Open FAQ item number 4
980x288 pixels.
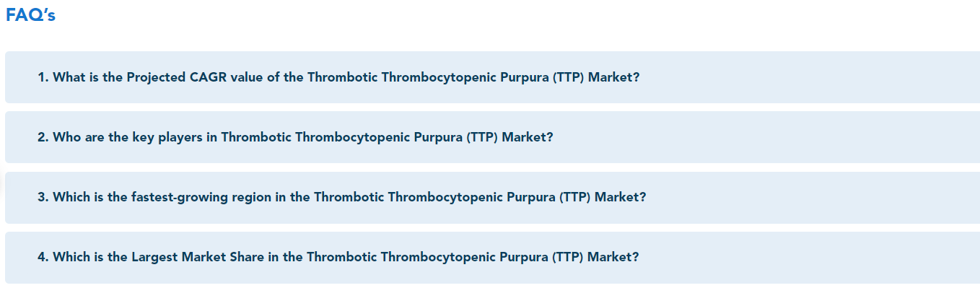point(492,257)
